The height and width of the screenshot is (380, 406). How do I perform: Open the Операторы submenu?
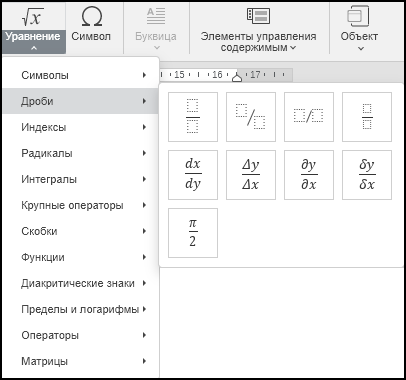click(x=80, y=335)
